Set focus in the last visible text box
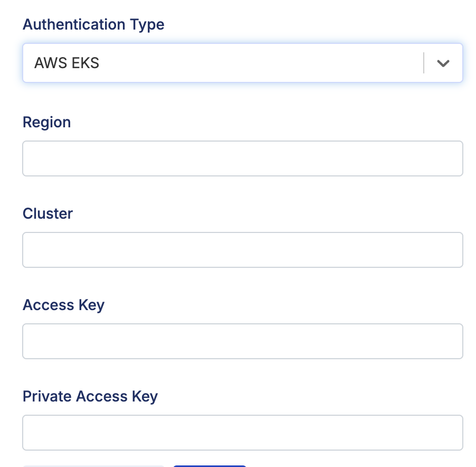This screenshot has width=476, height=467. (242, 433)
